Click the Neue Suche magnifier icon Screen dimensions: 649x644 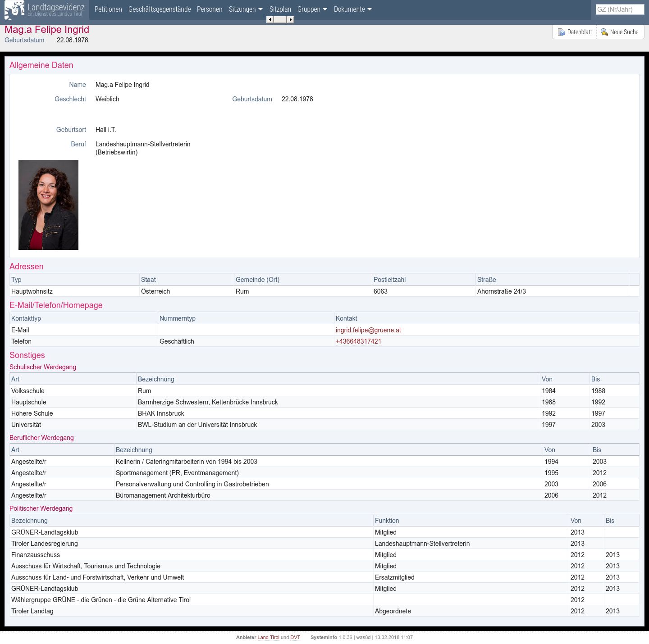coord(604,32)
